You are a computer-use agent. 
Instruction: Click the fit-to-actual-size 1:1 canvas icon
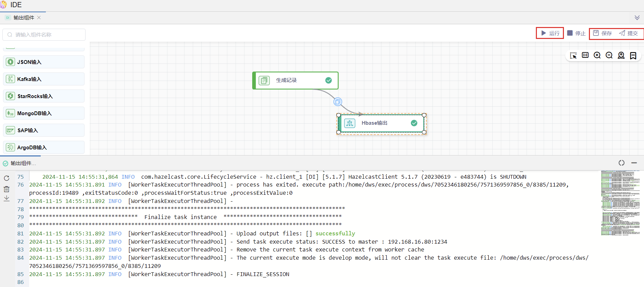click(585, 55)
